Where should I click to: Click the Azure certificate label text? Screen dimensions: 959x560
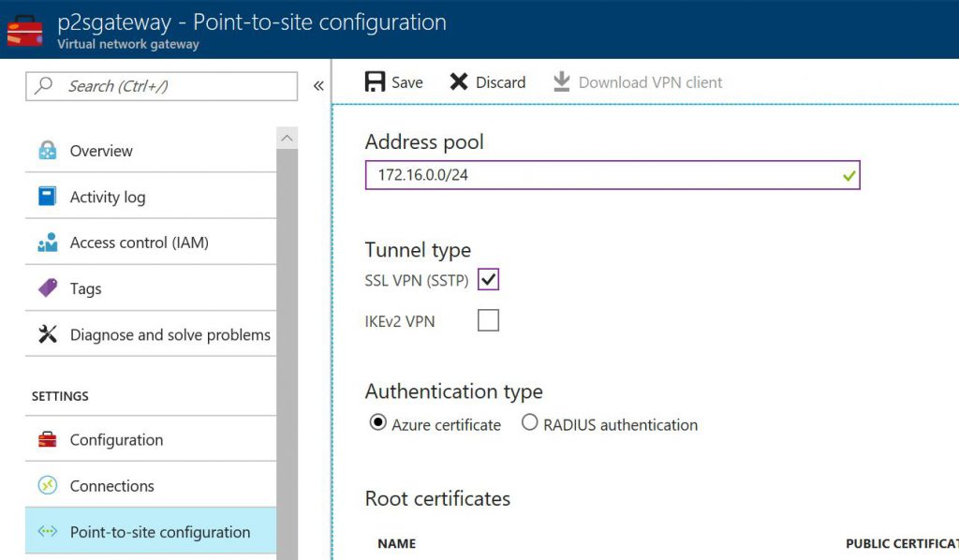[x=446, y=425]
